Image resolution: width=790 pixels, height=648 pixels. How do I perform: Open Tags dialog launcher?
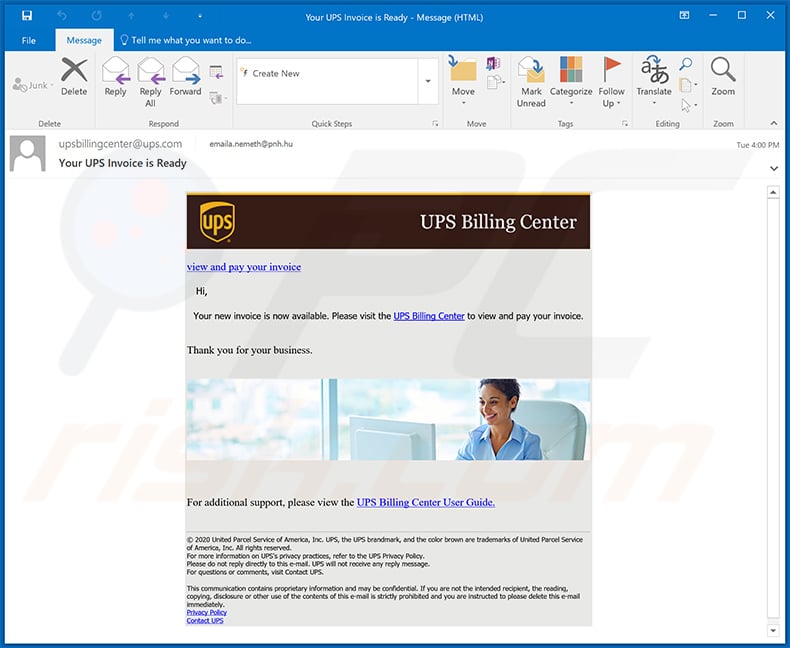625,123
